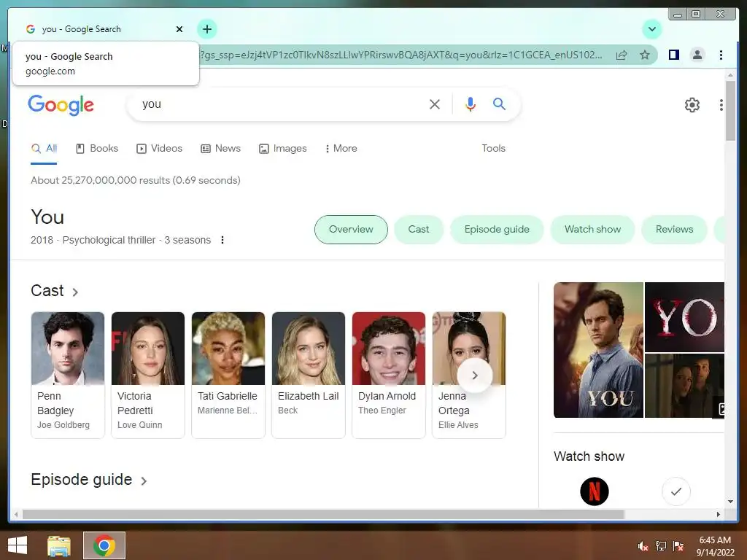Open the red YOU title image
Screen dimensions: 747x560
684,317
